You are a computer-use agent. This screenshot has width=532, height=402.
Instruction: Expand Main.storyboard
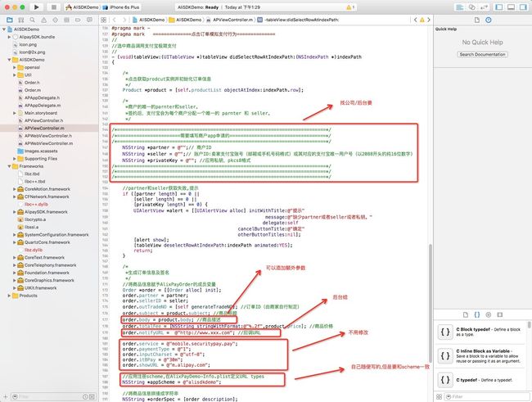[15, 113]
